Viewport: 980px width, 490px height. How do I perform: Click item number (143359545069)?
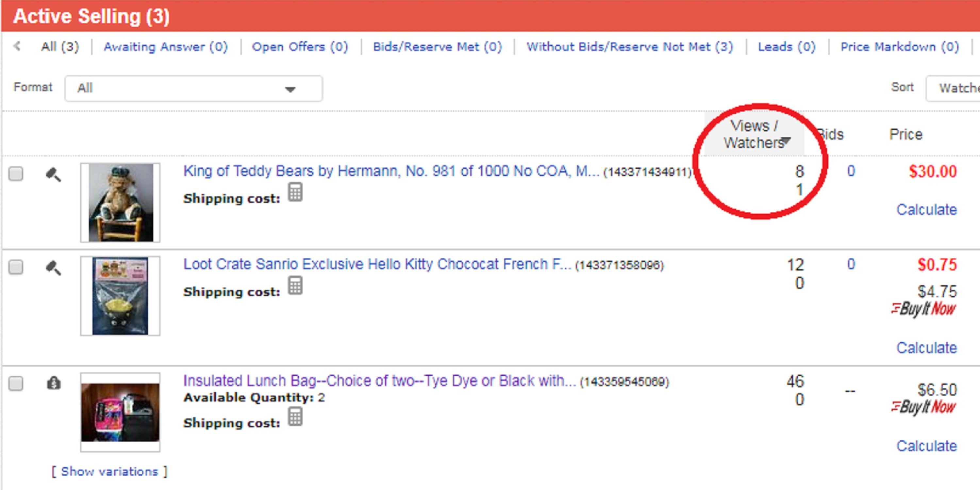click(x=624, y=382)
